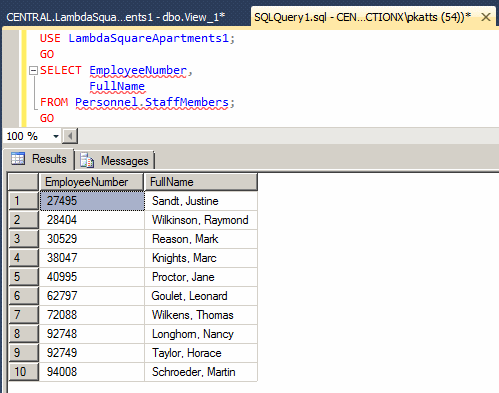Select the FullName column header
This screenshot has height=393, width=499.
click(x=201, y=182)
